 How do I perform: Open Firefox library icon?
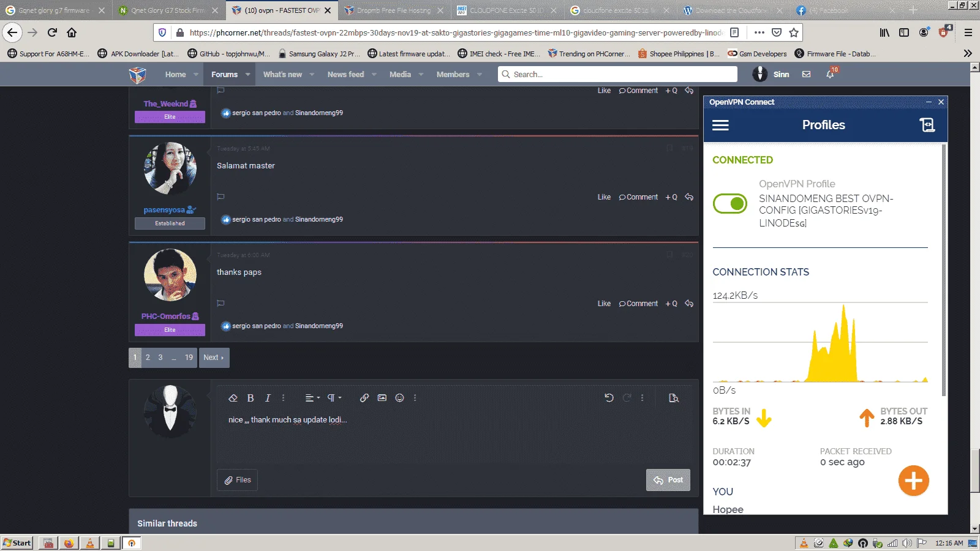pyautogui.click(x=884, y=32)
